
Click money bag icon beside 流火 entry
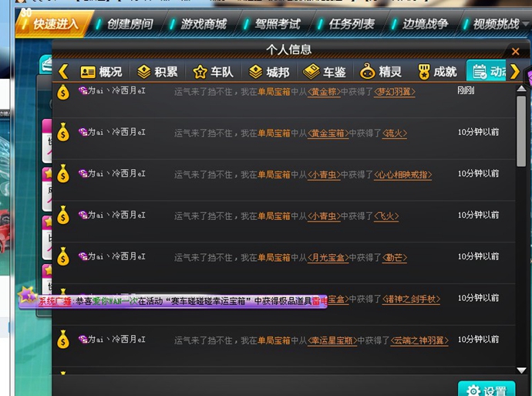pyautogui.click(x=63, y=132)
